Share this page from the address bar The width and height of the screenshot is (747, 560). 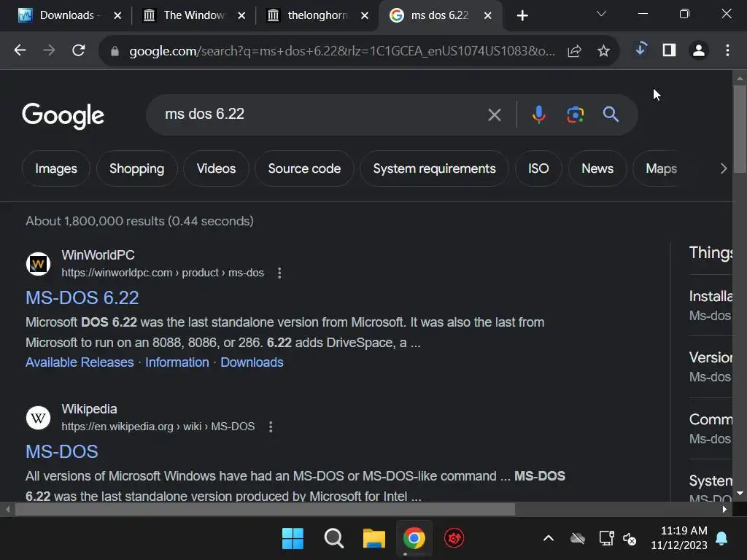(575, 50)
